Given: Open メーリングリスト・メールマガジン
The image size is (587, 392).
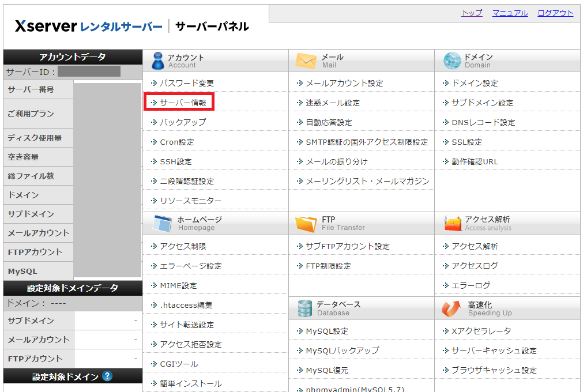Looking at the screenshot, I should (x=368, y=181).
